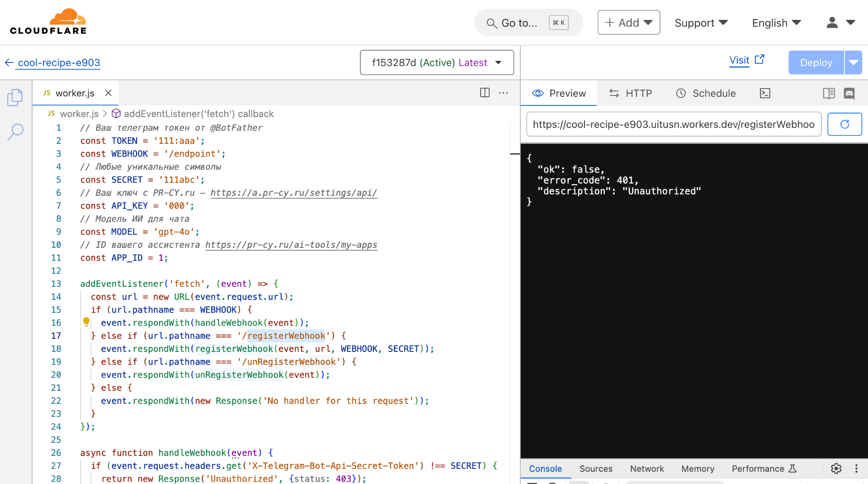Open editor more actions menu
This screenshot has height=484, width=868.
pos(503,93)
